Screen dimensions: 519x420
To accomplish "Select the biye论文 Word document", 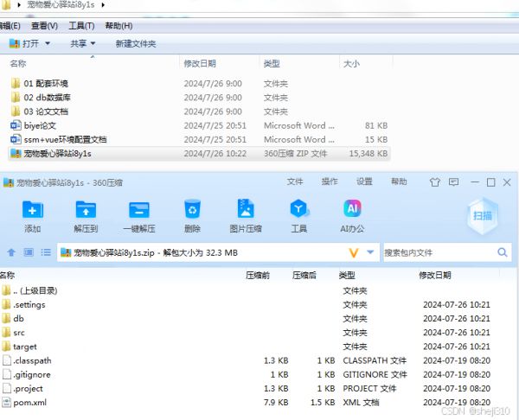I will pos(33,125).
